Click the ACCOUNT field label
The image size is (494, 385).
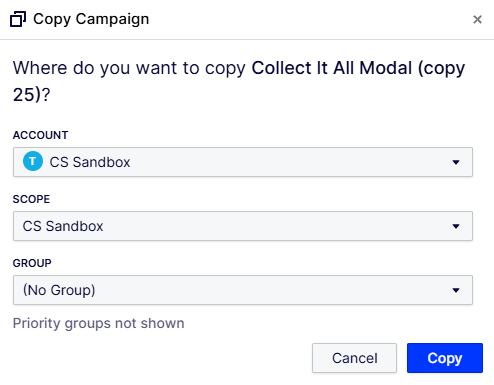pos(40,135)
